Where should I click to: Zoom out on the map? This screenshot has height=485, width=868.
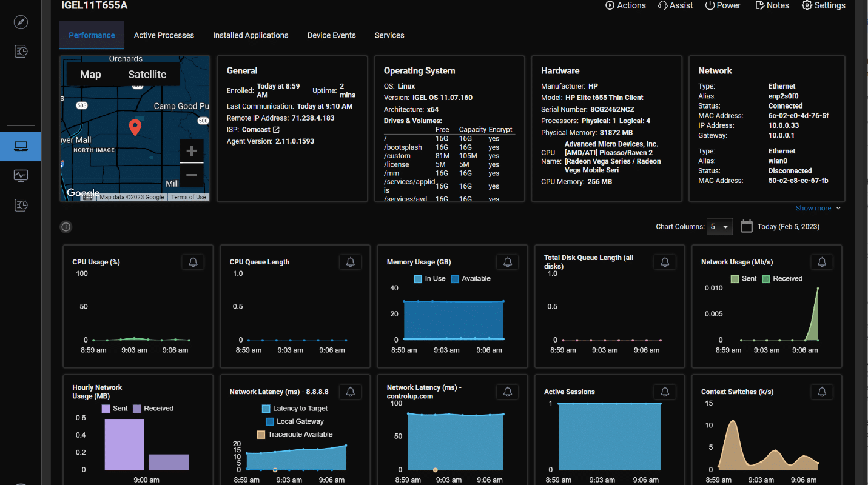(192, 175)
